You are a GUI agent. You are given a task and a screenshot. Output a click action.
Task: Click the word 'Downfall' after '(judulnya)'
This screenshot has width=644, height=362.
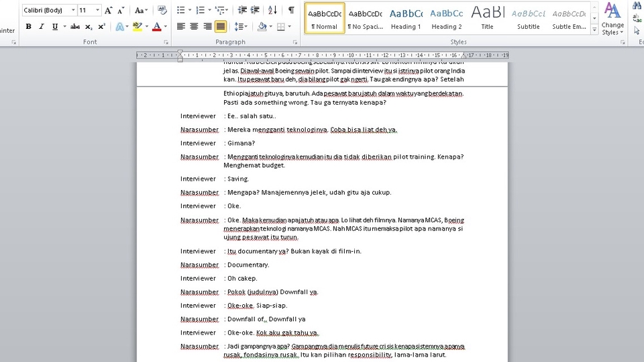[x=293, y=292]
